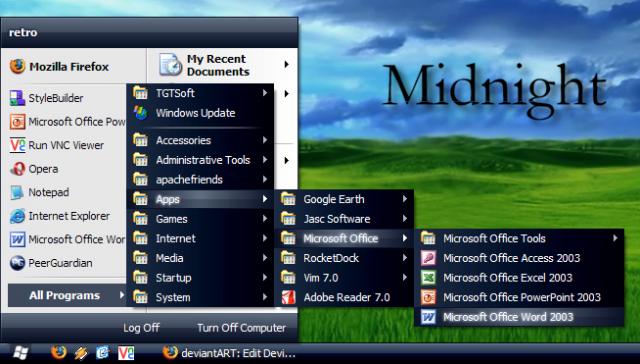Click the TGTSoft folder icon
Image resolution: width=640 pixels, height=364 pixels.
[x=140, y=93]
